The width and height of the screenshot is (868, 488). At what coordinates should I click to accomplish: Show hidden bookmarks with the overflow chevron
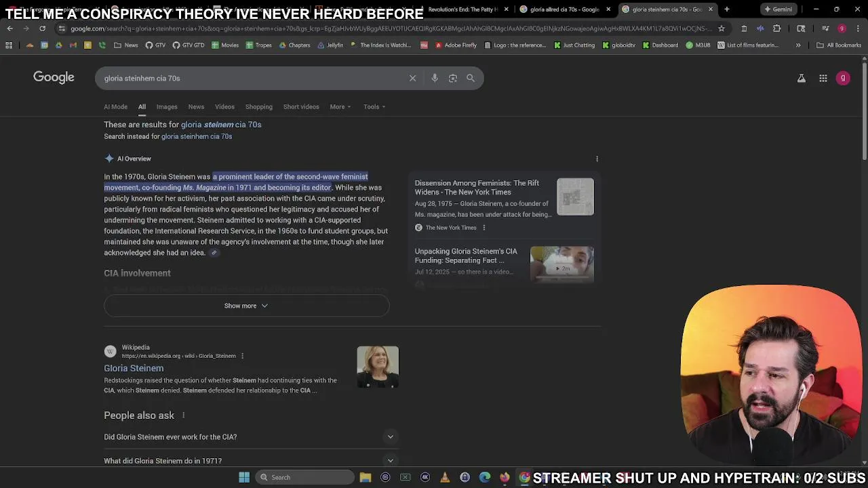coord(798,45)
